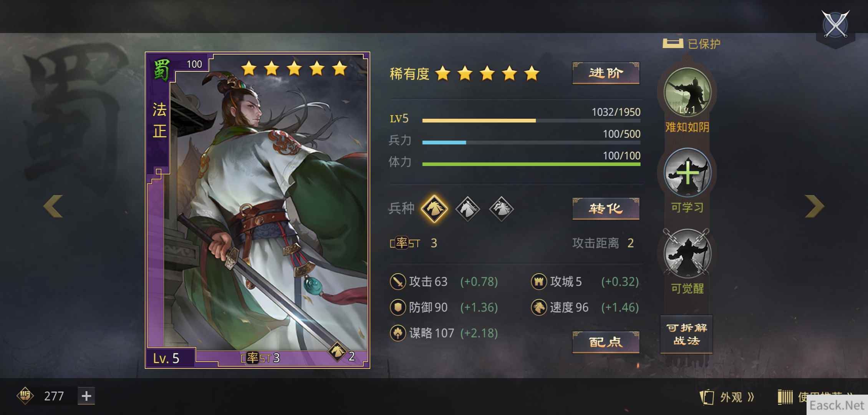Tap the 可学习 skill slot with green plus
Image resolution: width=868 pixels, height=415 pixels.
(687, 173)
